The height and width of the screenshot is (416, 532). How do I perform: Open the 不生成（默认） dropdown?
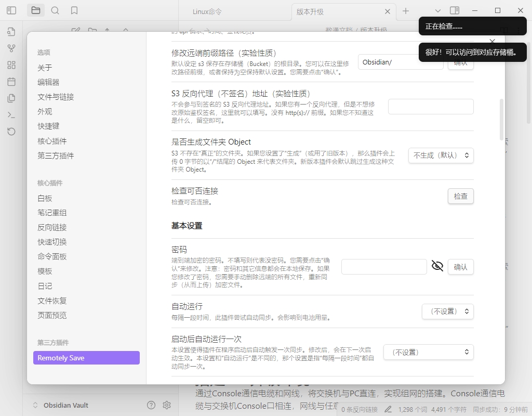(x=441, y=155)
